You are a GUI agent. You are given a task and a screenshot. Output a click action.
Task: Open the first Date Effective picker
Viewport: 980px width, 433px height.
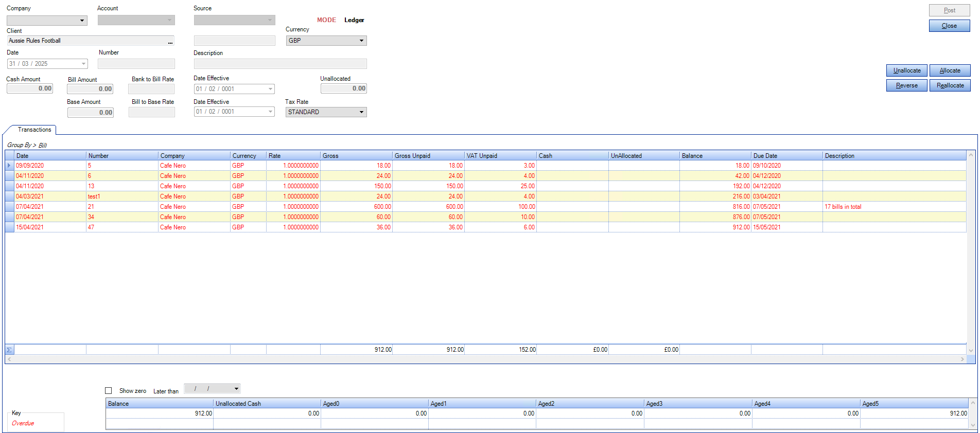(270, 89)
